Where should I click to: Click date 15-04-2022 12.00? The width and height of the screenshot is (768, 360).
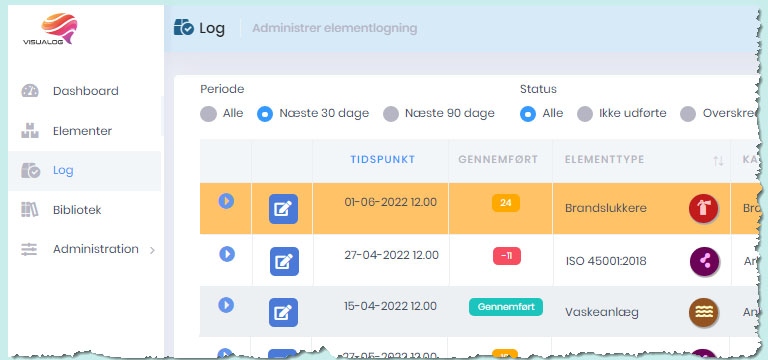390,307
